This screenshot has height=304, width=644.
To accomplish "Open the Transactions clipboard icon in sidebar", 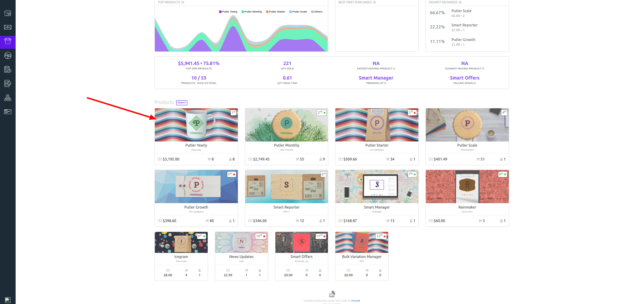I will click(7, 69).
